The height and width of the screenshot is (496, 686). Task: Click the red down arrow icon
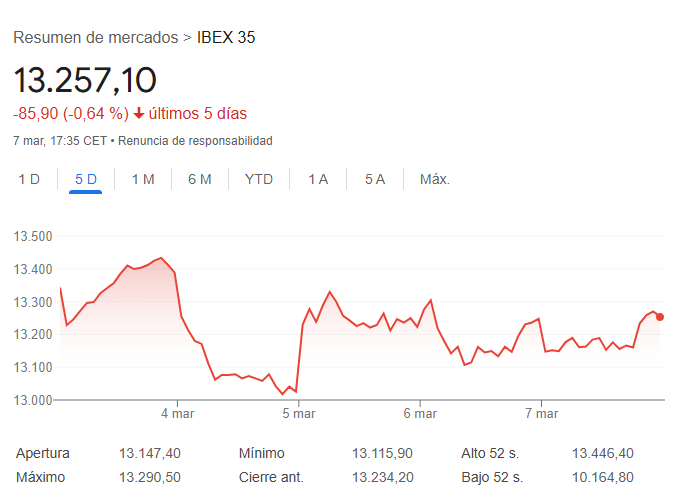point(139,114)
